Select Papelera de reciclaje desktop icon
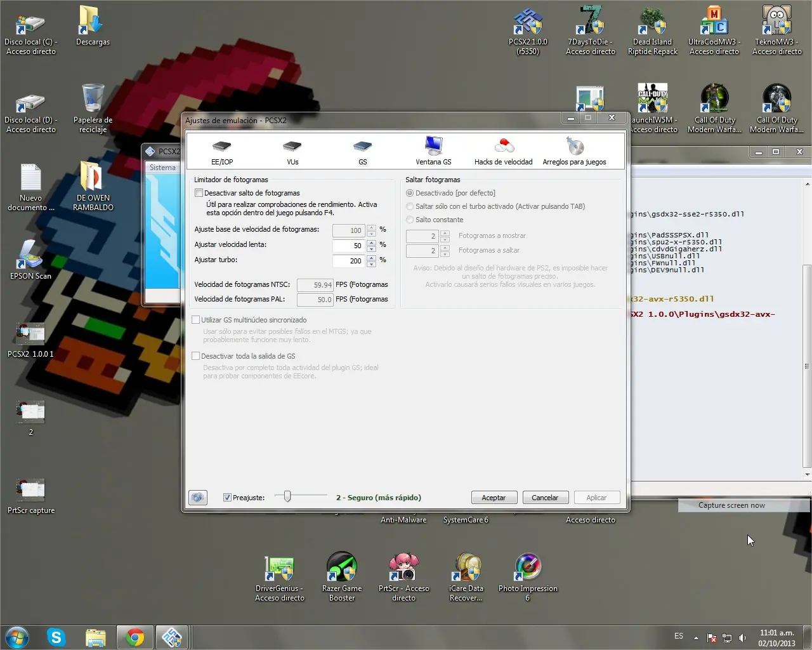 coord(93,109)
